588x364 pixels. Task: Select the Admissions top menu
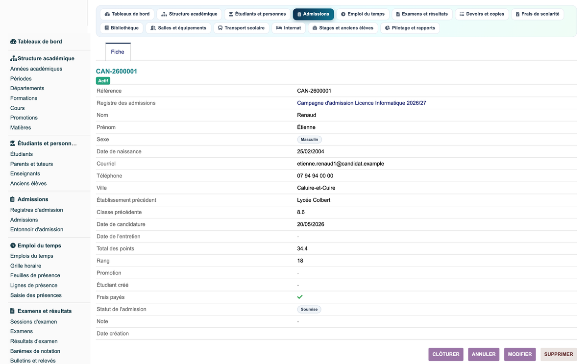[314, 14]
